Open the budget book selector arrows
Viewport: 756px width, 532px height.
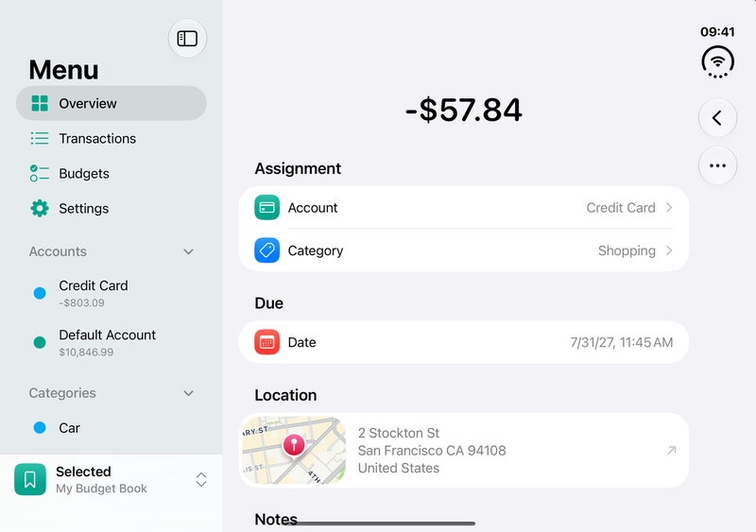pyautogui.click(x=201, y=479)
